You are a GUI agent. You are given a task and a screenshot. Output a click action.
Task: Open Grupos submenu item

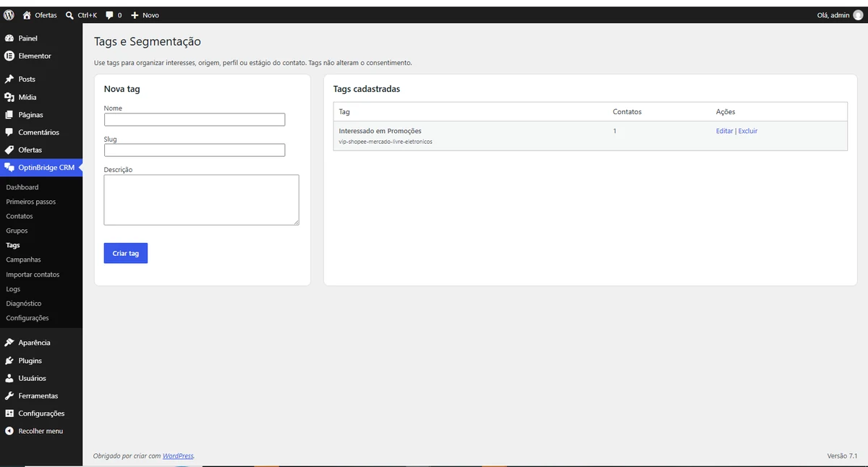[x=17, y=231]
